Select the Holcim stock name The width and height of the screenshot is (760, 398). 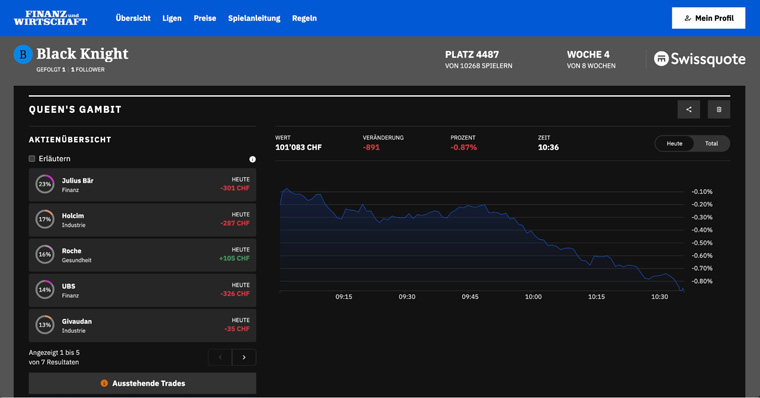pyautogui.click(x=73, y=216)
